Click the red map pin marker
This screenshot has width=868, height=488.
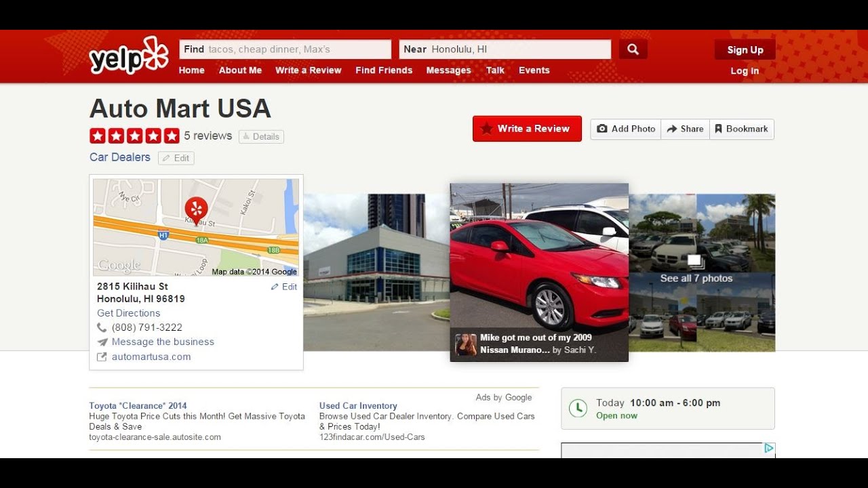pos(196,210)
